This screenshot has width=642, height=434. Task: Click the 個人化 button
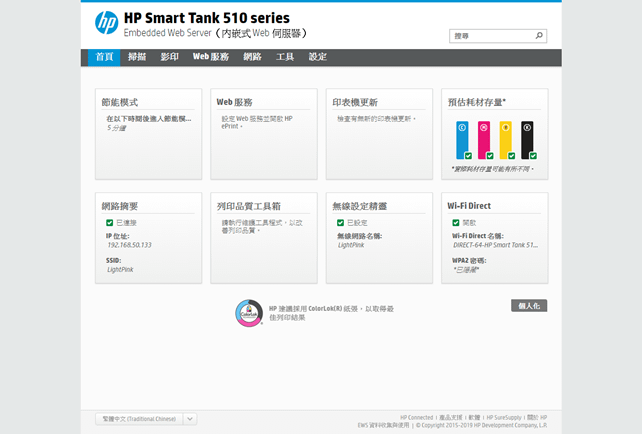529,305
